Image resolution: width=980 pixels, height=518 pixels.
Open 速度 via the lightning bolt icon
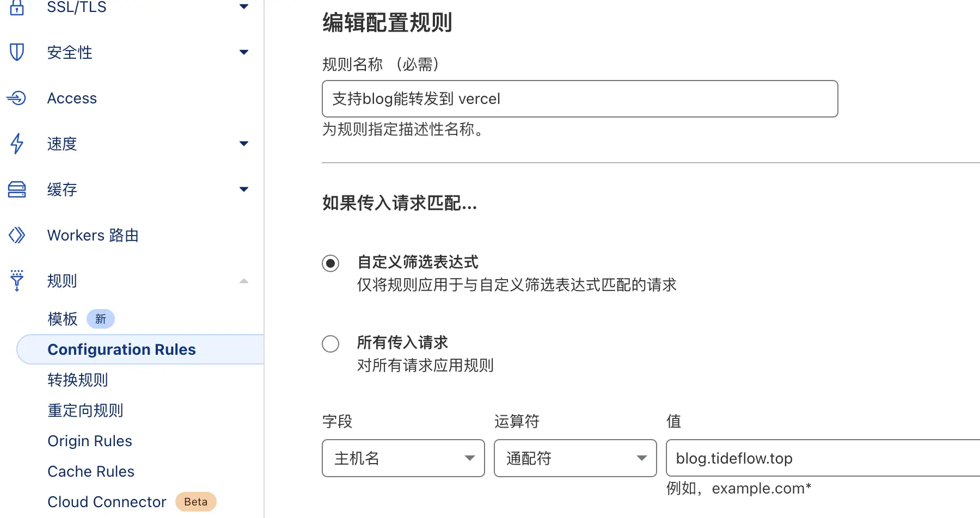pos(17,144)
